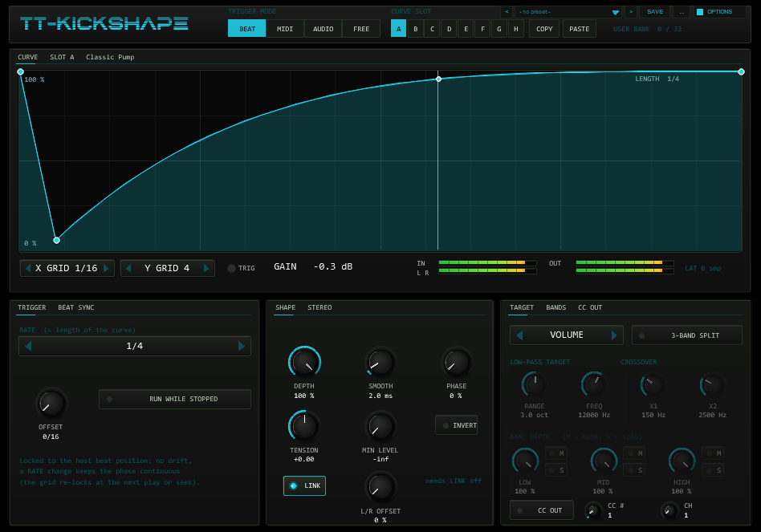Click the PHASE knob
This screenshot has height=532, width=761.
click(456, 362)
